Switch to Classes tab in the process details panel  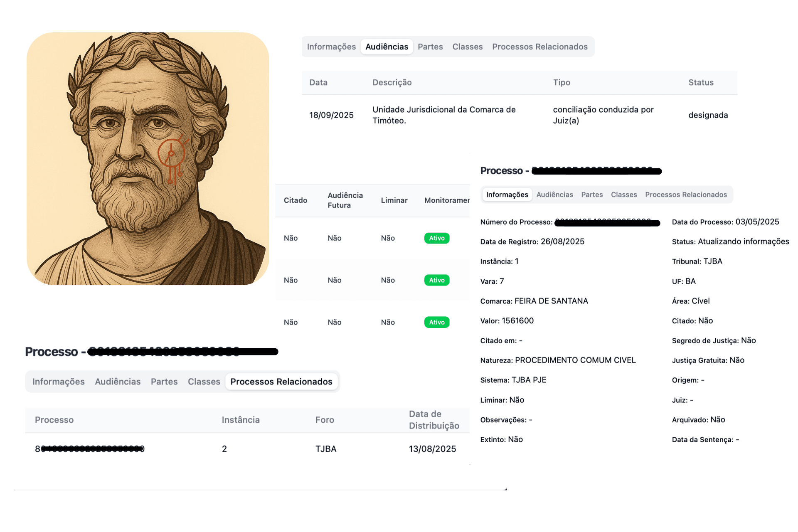point(623,195)
